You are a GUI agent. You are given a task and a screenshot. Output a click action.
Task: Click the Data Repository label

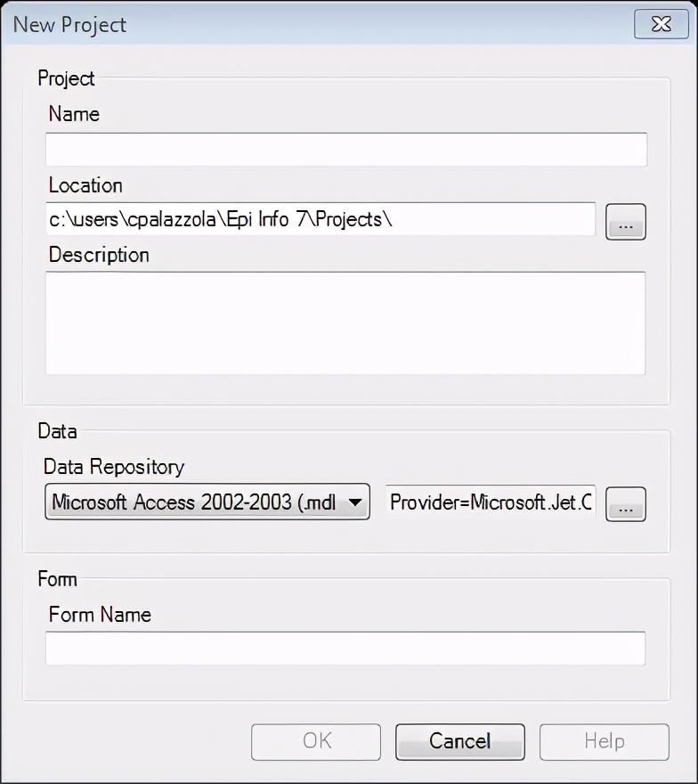114,467
